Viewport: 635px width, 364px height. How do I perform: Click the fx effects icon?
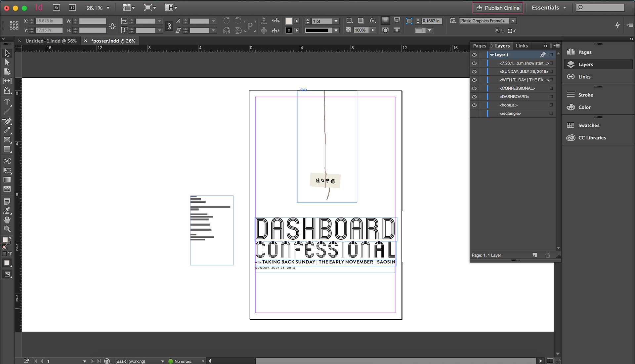372,21
